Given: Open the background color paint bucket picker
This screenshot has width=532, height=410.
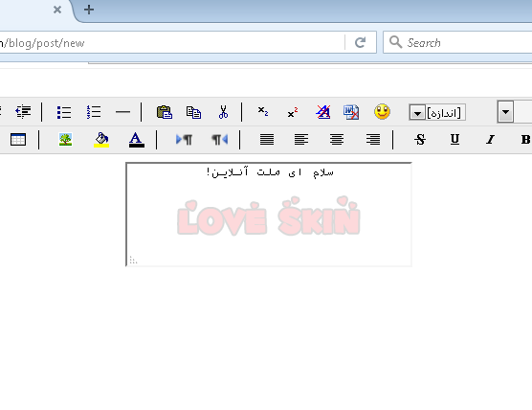Looking at the screenshot, I should (101, 140).
